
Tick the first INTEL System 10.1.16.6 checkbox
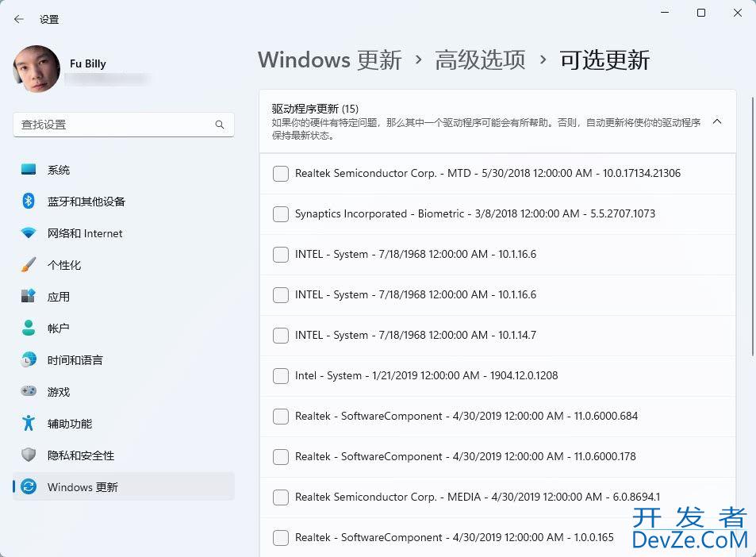281,255
